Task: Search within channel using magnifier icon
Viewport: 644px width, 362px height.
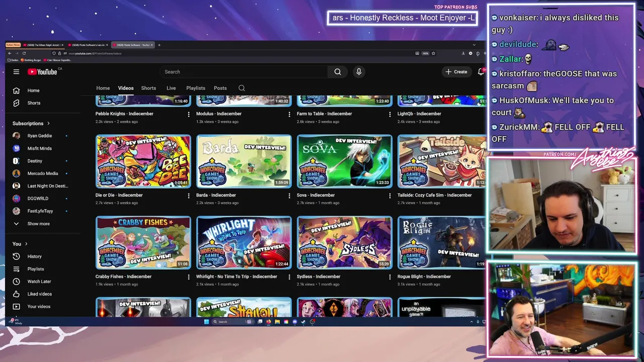Action: pyautogui.click(x=242, y=88)
